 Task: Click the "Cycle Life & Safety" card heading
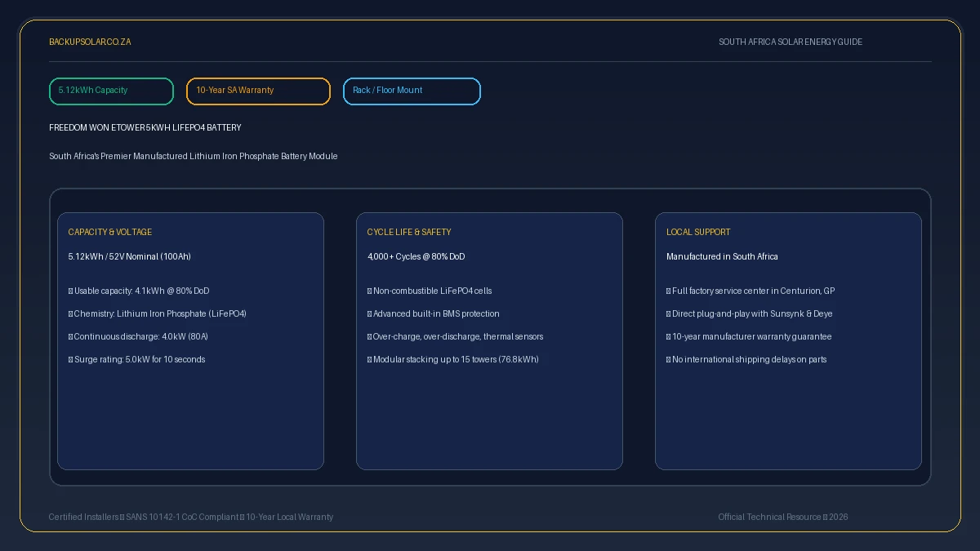(x=409, y=233)
